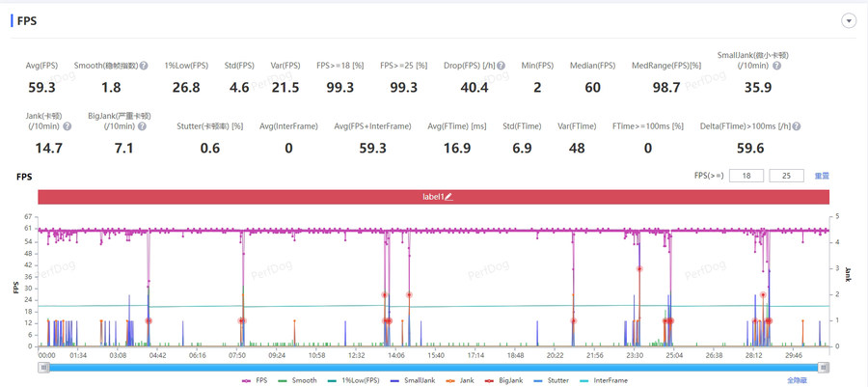Screen dimensions: 868x387
Task: Click help icon next to Smooth(稳帧指数)
Action: click(144, 66)
